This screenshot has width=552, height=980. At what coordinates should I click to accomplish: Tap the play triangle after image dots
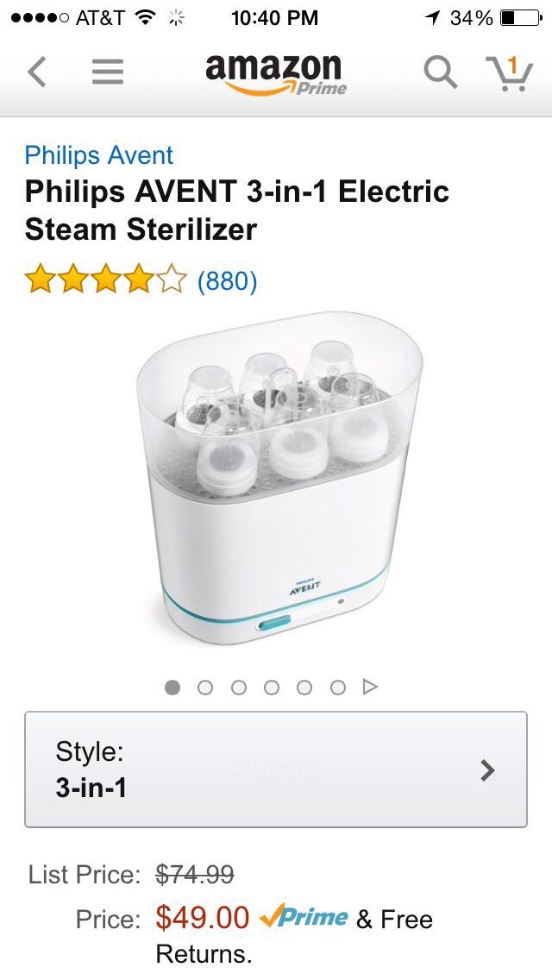click(x=370, y=687)
